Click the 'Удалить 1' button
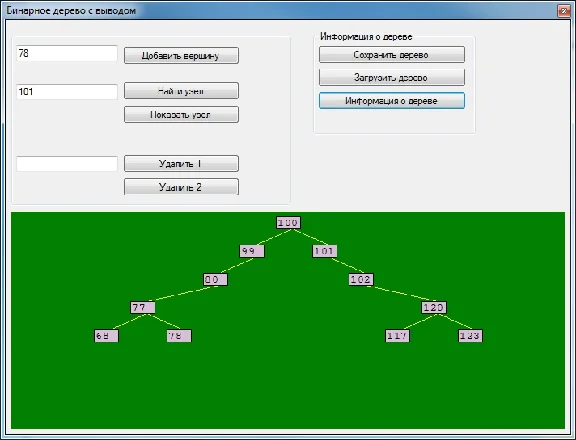Screen dimensions: 576x440 181,163
